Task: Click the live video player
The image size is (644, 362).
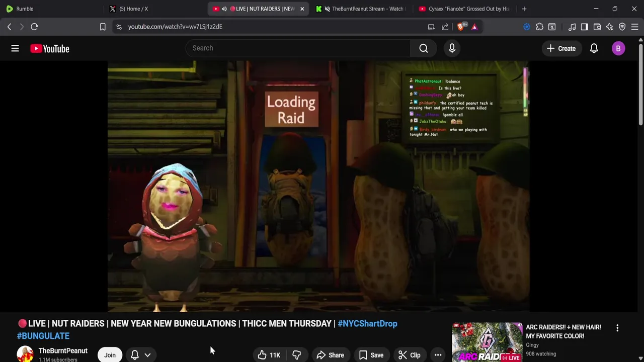Action: point(318,187)
